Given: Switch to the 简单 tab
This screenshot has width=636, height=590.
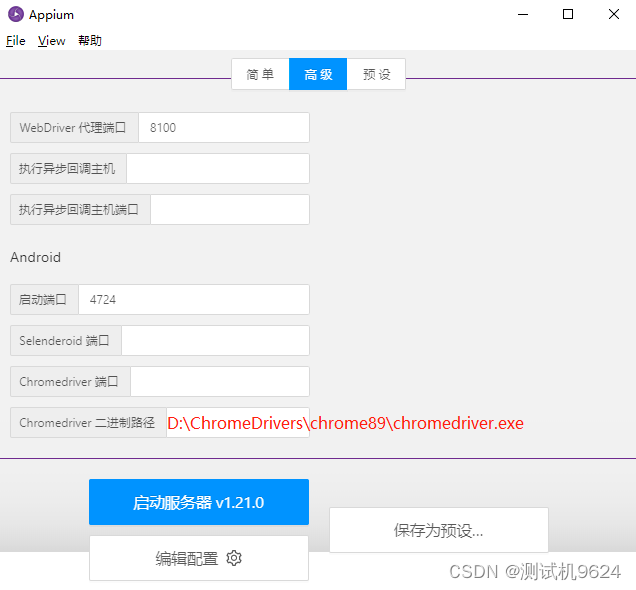Looking at the screenshot, I should click(260, 74).
